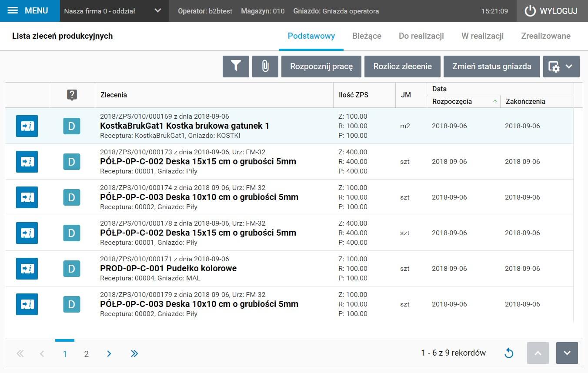Viewport: 588px width, 373px height.
Task: Click the Receptura: KostkaBrukGat1, Gniazdo: KOSTKI text
Action: click(x=170, y=136)
